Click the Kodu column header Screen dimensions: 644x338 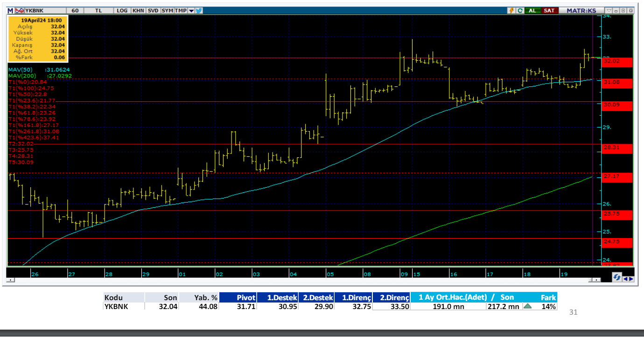click(x=123, y=297)
